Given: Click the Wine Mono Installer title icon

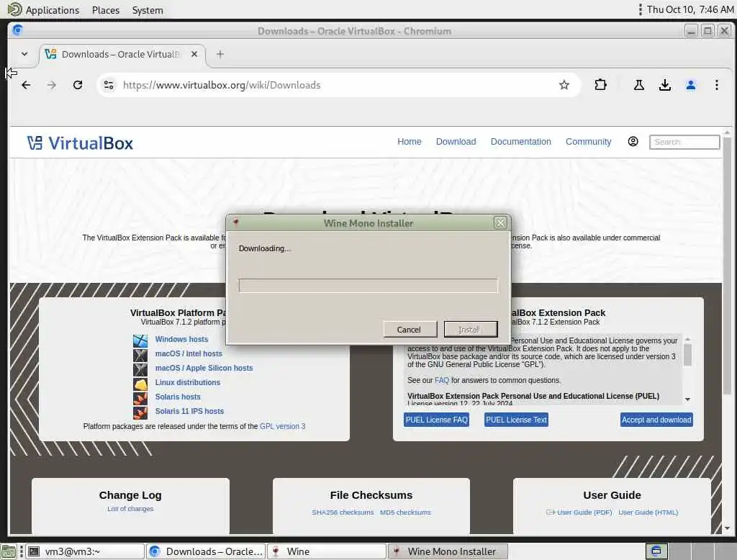Looking at the screenshot, I should pos(235,222).
